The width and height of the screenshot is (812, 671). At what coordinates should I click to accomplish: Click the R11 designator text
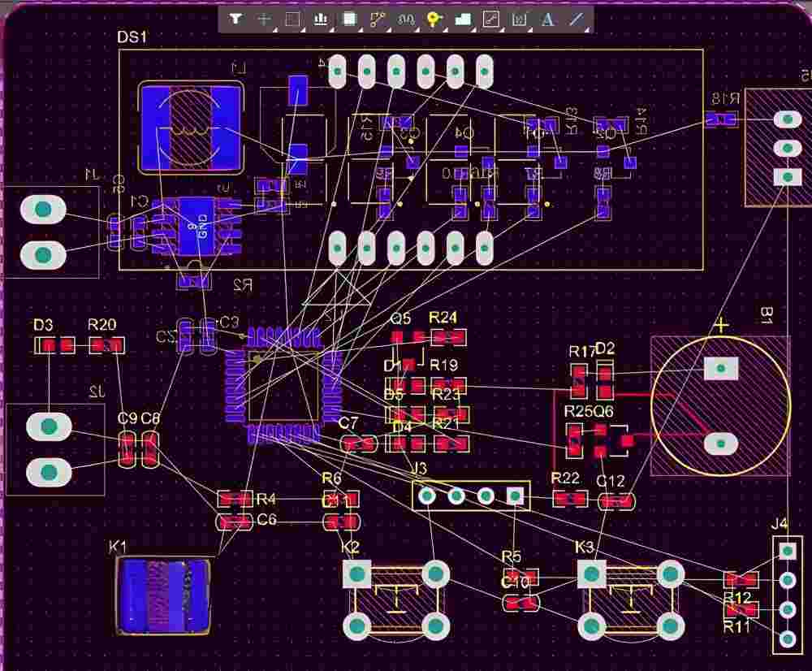click(x=736, y=627)
